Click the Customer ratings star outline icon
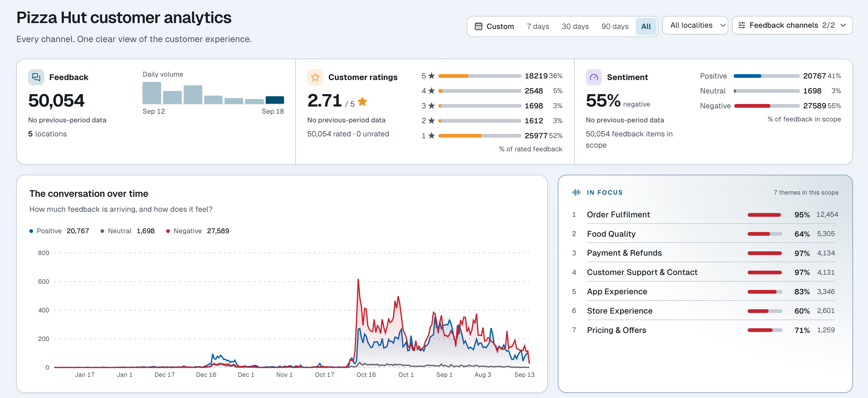 click(315, 77)
